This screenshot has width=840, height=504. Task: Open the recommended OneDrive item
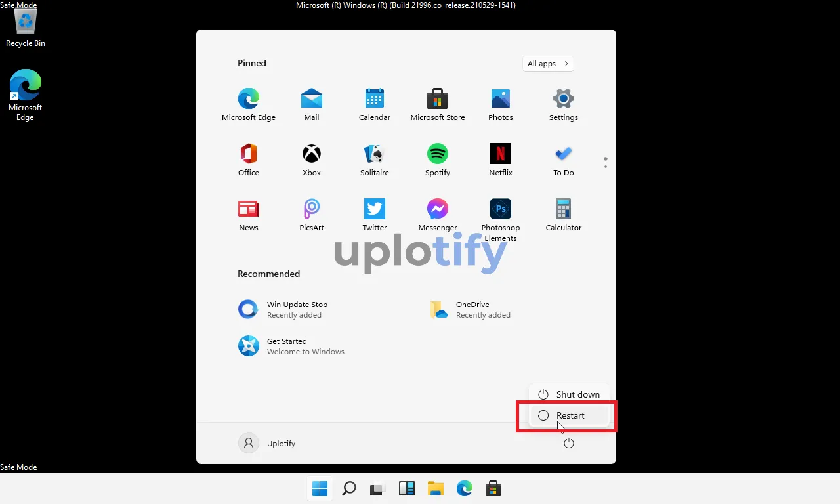click(x=470, y=310)
